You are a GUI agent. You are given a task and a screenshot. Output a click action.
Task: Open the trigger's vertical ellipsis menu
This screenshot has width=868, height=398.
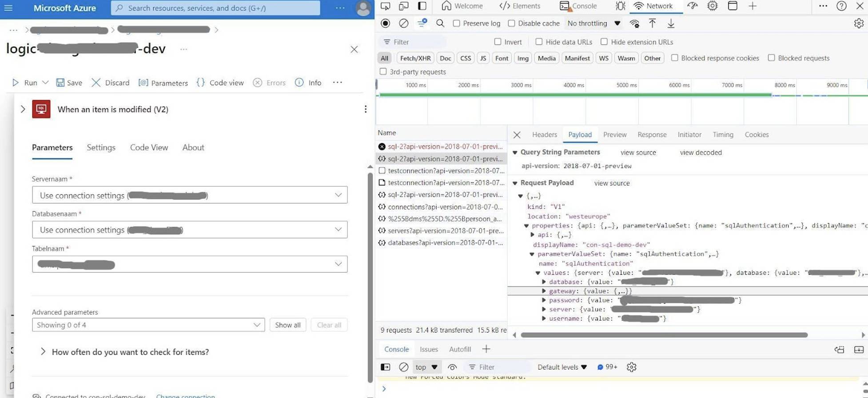click(x=365, y=109)
